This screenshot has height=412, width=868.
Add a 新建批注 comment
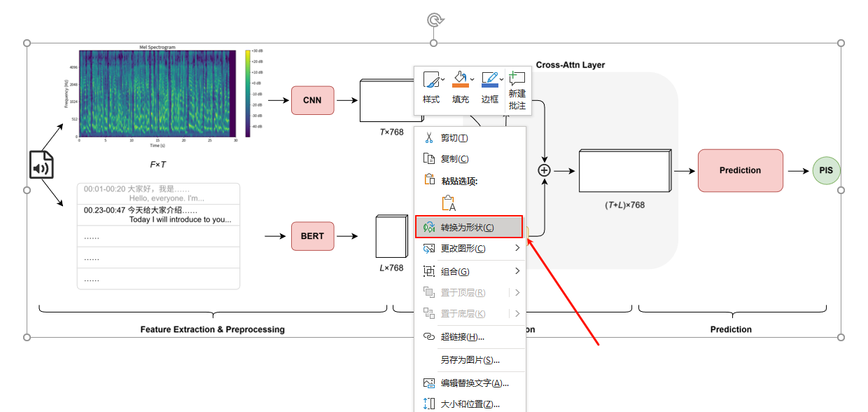517,90
